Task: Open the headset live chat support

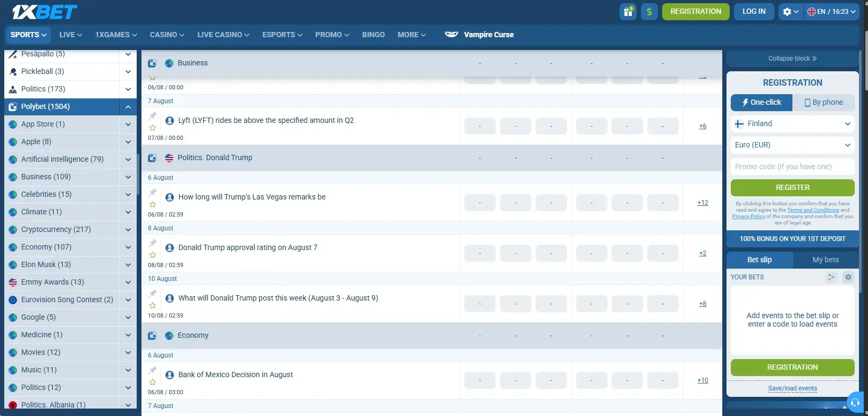Action: 855,403
